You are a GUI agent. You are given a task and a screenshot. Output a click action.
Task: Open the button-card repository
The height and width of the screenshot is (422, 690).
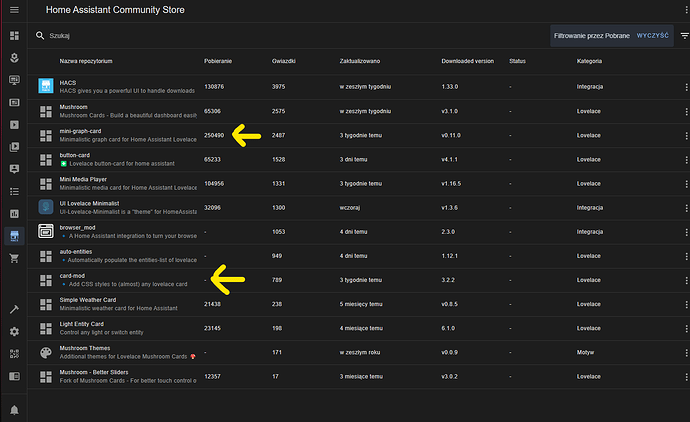(359, 160)
